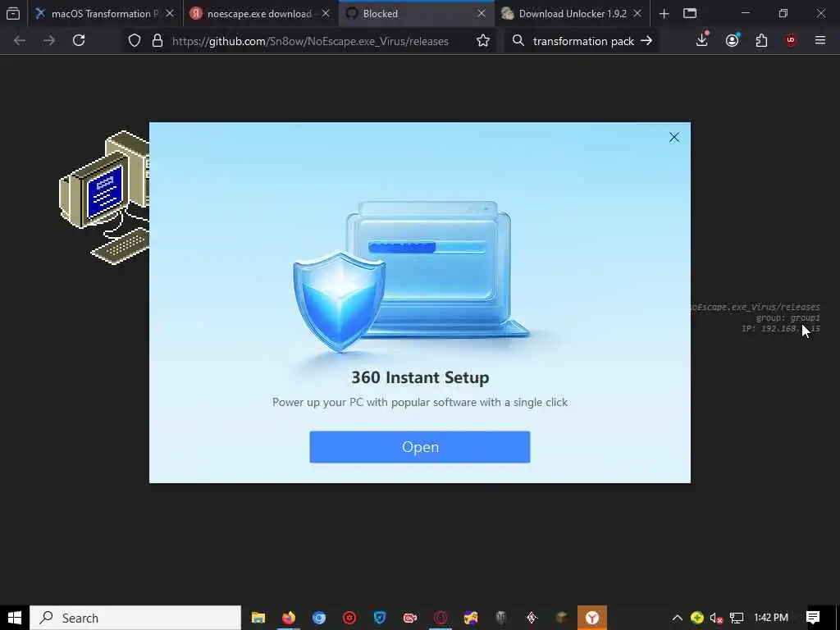Open File Explorer from the taskbar

pyautogui.click(x=258, y=618)
